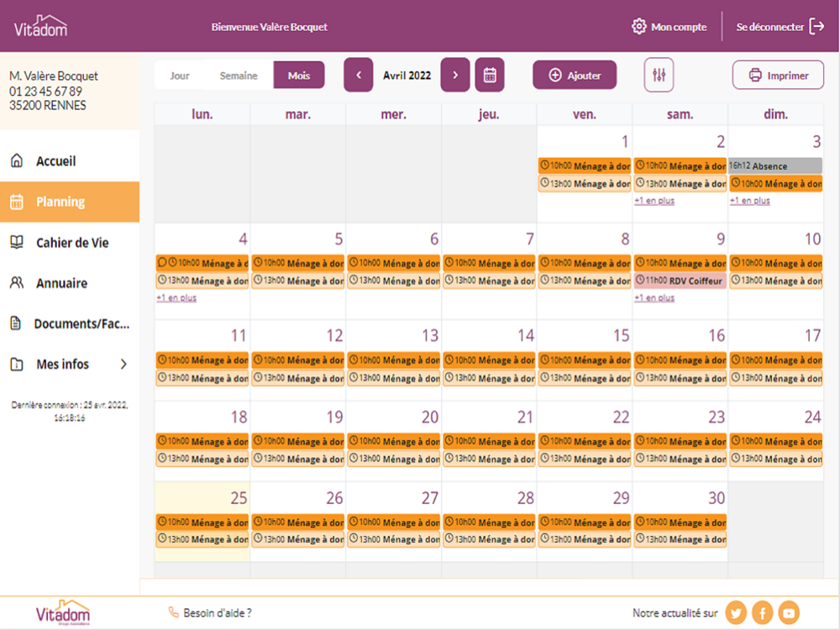Show +1 en plus on April 9
This screenshot has width=840, height=630.
tap(654, 297)
